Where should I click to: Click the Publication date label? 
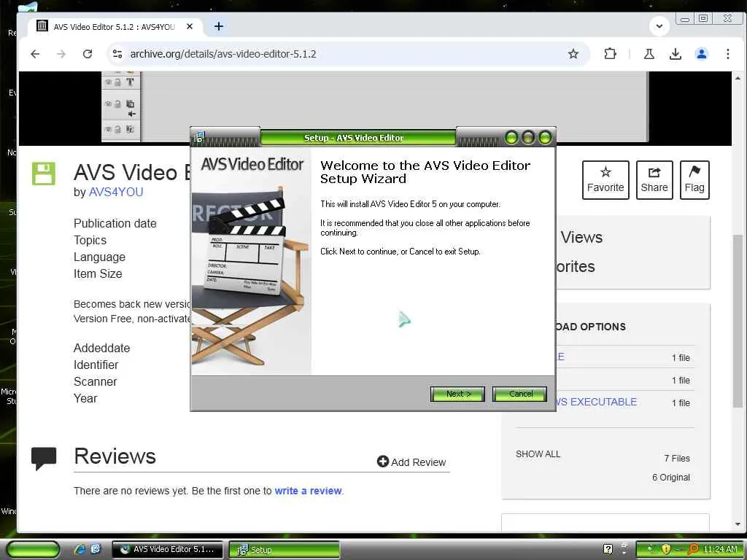(x=115, y=223)
